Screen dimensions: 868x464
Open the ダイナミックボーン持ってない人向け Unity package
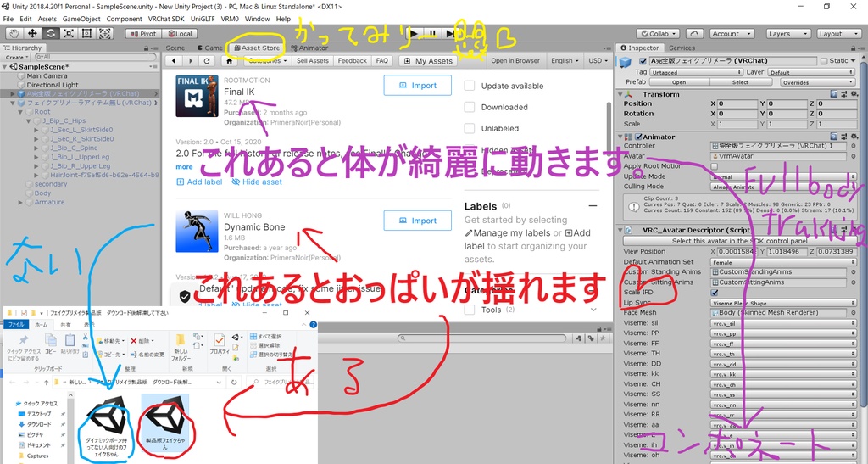106,428
